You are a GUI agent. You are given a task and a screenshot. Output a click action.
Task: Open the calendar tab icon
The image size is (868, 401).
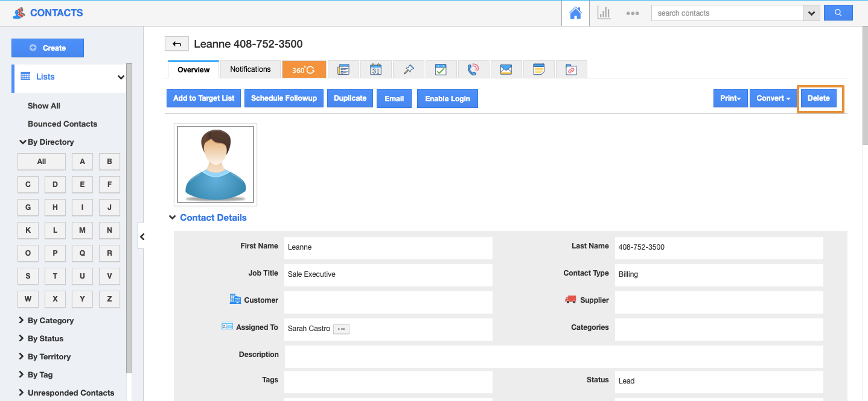coord(375,69)
